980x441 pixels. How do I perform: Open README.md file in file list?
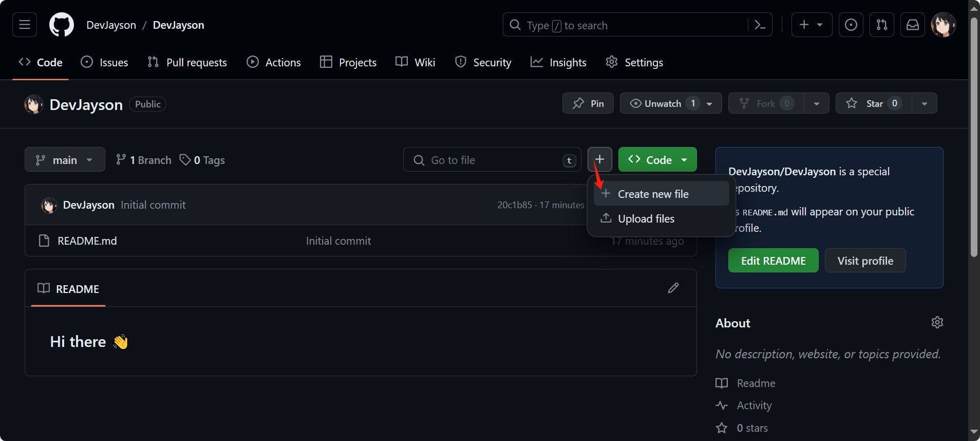pyautogui.click(x=87, y=241)
